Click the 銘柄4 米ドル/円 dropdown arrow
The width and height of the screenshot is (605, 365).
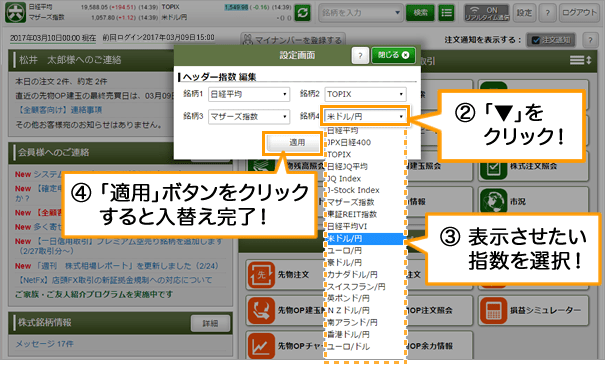[401, 117]
